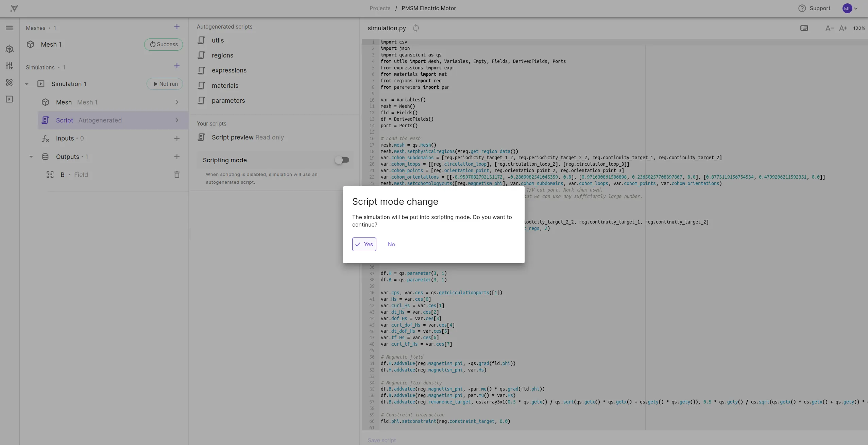Image resolution: width=868 pixels, height=445 pixels.
Task: Open the Mesh row chevron
Action: [x=177, y=102]
